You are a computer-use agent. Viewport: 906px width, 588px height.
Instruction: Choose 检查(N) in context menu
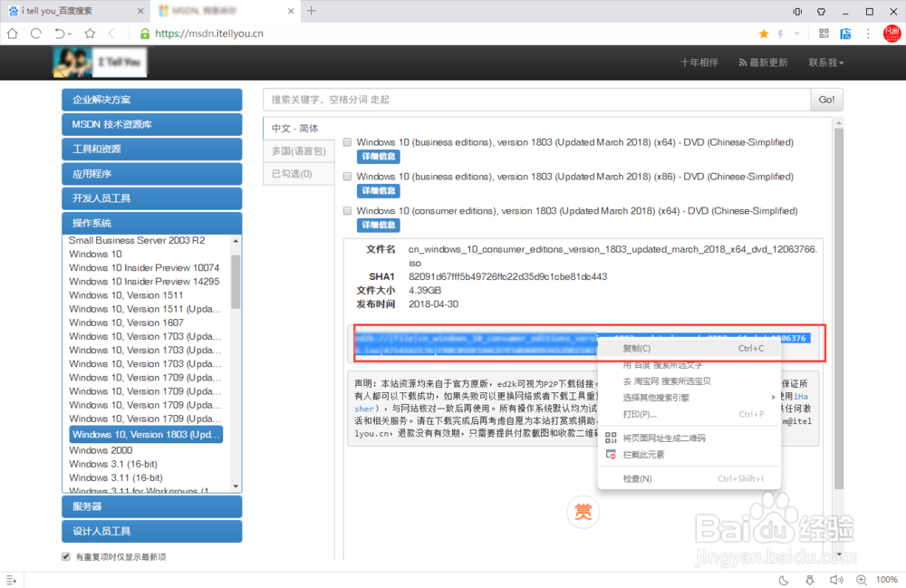coord(689,478)
